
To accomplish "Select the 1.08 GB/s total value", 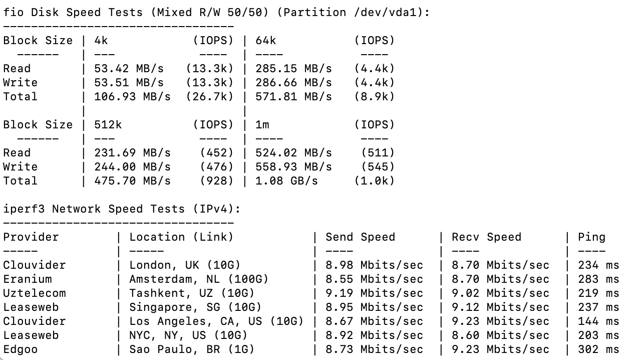I will pyautogui.click(x=286, y=181).
